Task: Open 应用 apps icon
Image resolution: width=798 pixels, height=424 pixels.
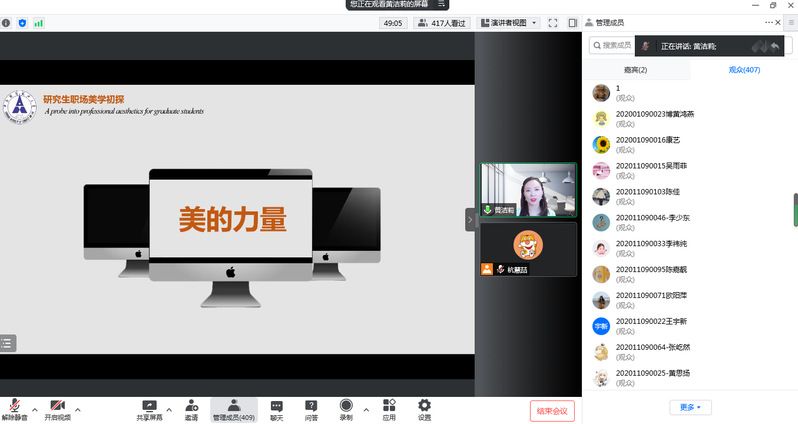Action: click(x=389, y=408)
